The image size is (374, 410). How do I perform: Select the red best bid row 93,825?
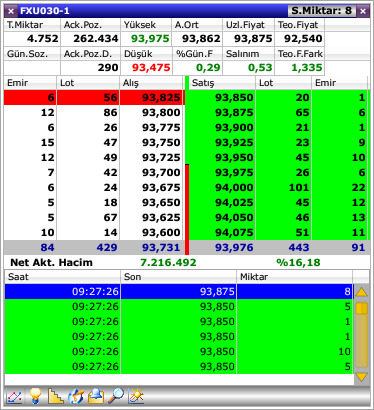tap(94, 97)
